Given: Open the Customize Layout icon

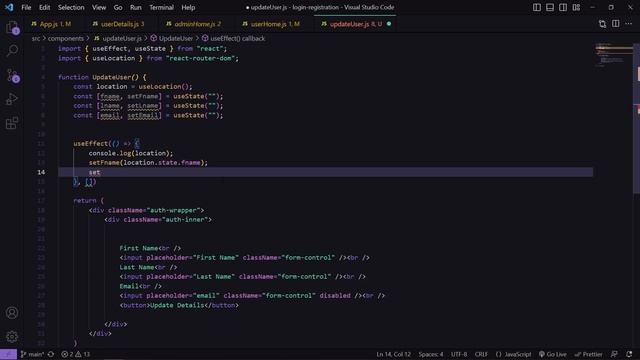Looking at the screenshot, I should coord(576,7).
